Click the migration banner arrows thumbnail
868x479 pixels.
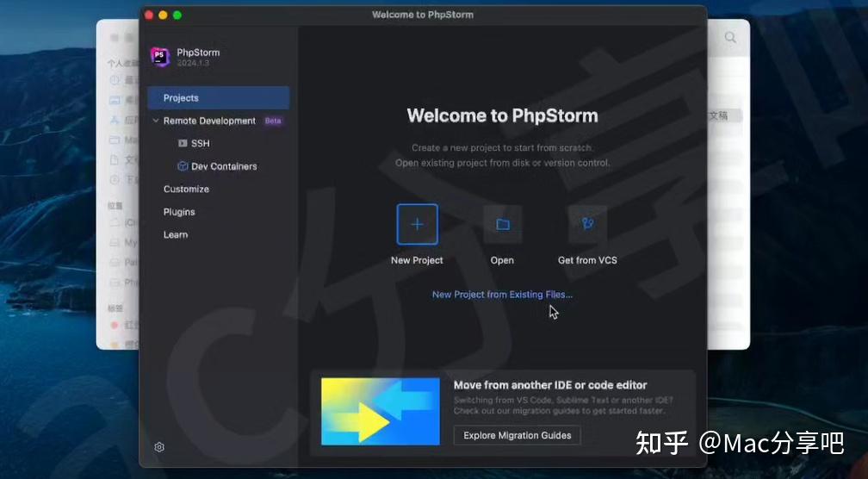coord(381,412)
